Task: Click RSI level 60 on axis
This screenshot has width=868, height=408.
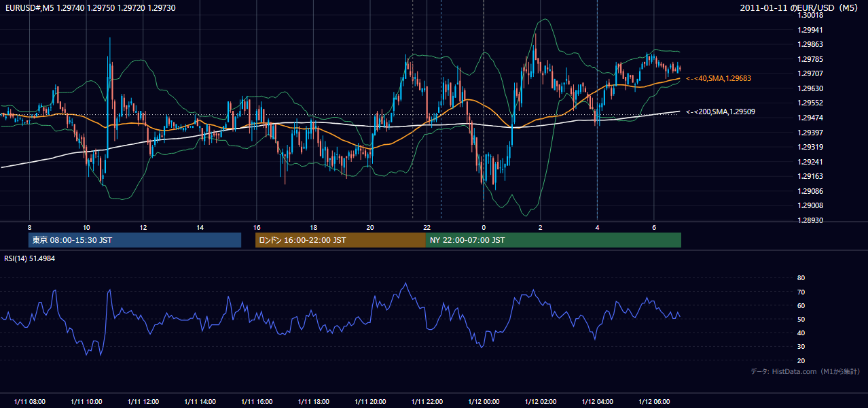Action: pos(801,305)
